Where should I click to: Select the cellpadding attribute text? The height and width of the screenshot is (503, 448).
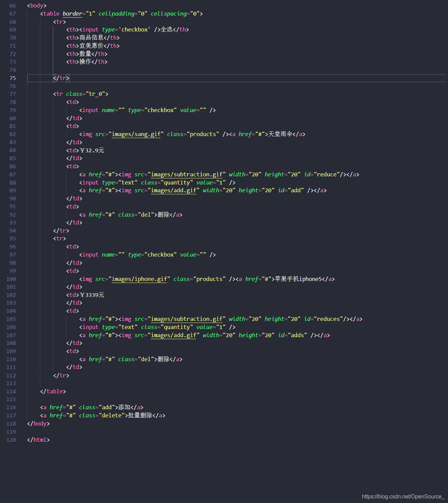[x=123, y=14]
